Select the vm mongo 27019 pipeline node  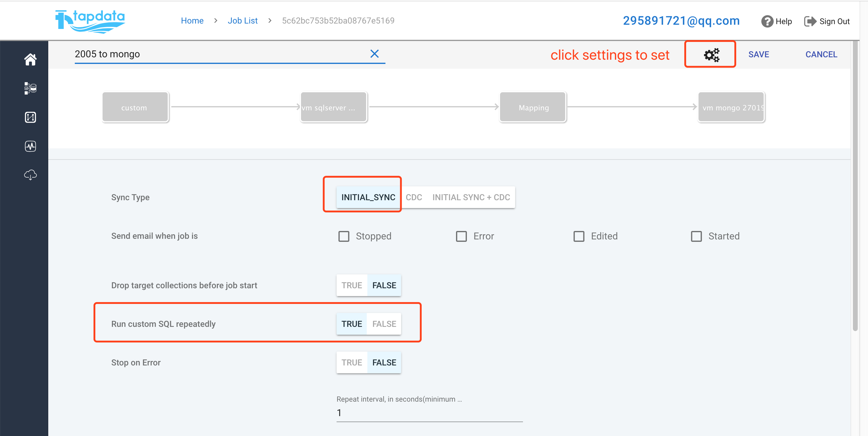(731, 107)
